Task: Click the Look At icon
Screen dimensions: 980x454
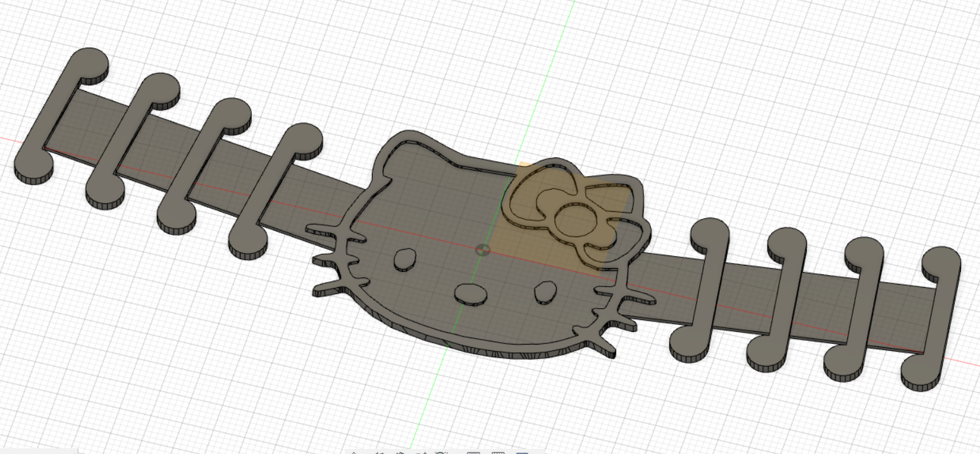Action: pyautogui.click(x=380, y=452)
